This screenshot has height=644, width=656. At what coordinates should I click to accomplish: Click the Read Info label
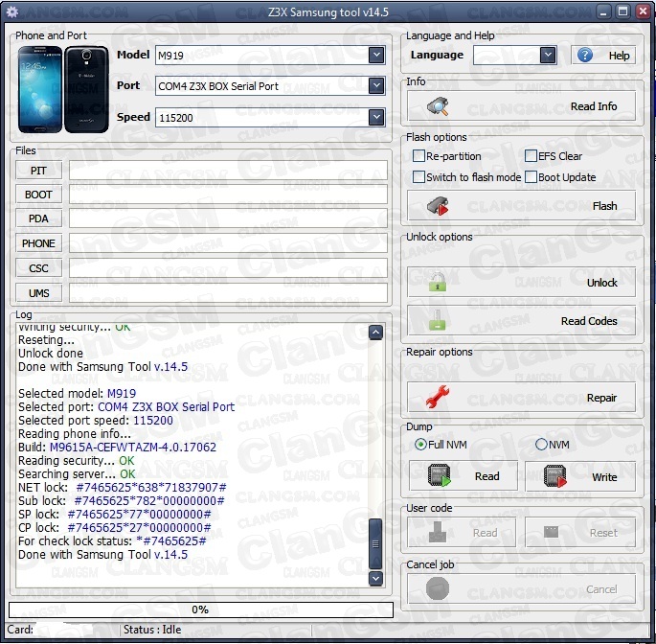tap(594, 106)
